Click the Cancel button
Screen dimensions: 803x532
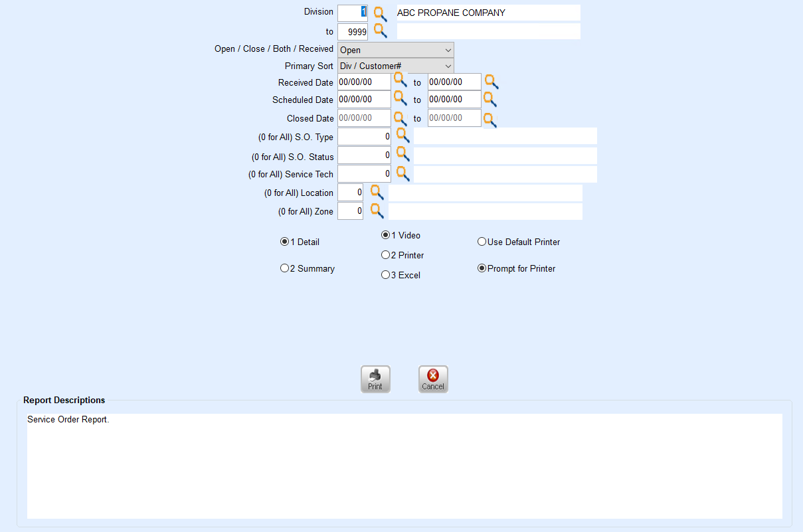(433, 379)
